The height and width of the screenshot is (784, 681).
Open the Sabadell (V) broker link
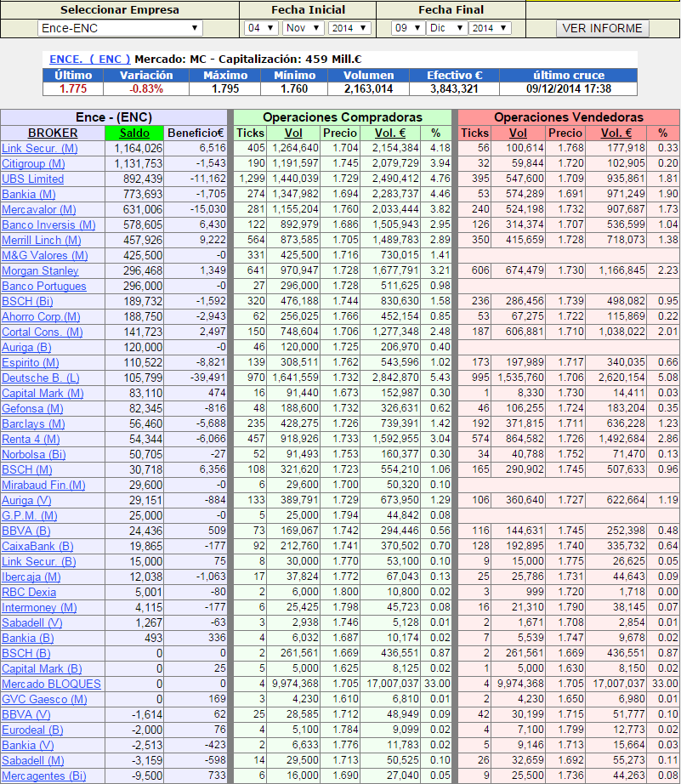(32, 623)
